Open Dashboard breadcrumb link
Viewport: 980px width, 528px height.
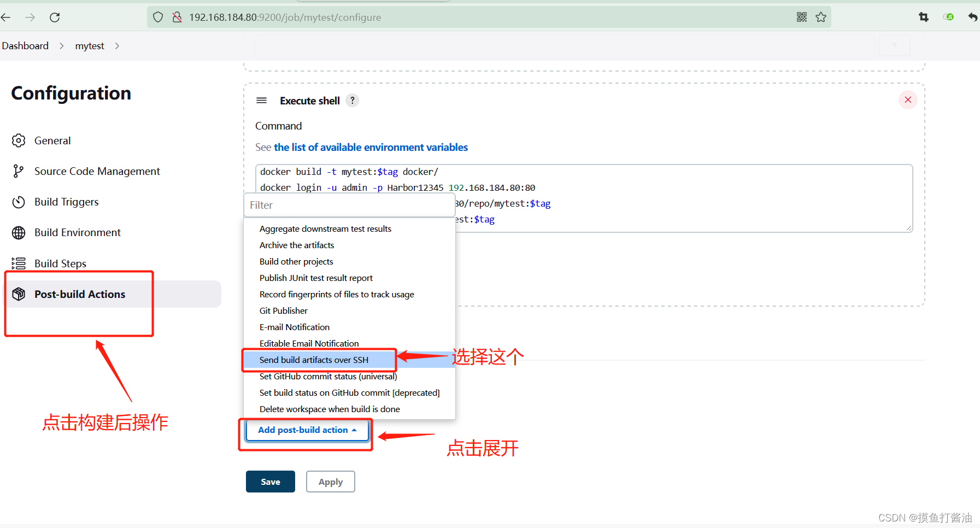click(25, 46)
